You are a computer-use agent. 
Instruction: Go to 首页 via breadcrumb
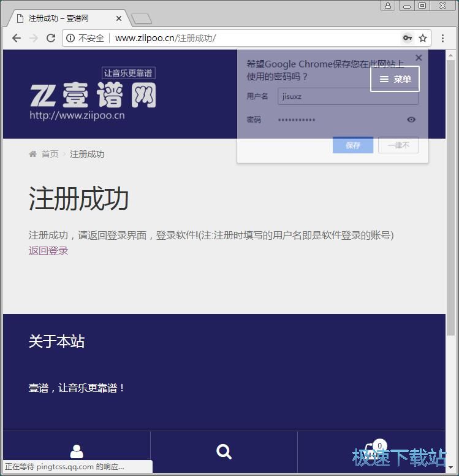click(x=50, y=154)
